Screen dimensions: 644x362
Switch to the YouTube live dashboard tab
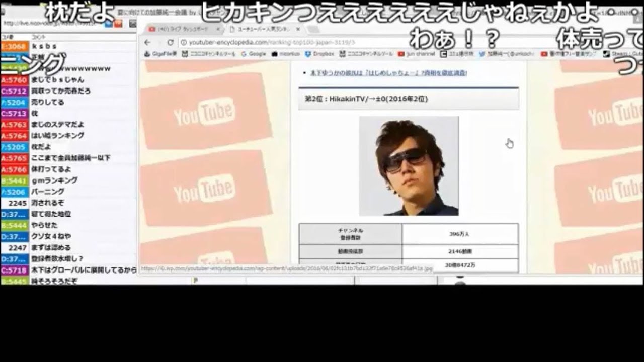[183, 29]
